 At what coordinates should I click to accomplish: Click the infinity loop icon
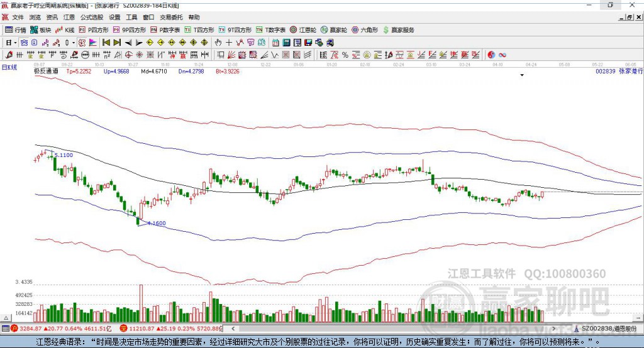(x=502, y=55)
